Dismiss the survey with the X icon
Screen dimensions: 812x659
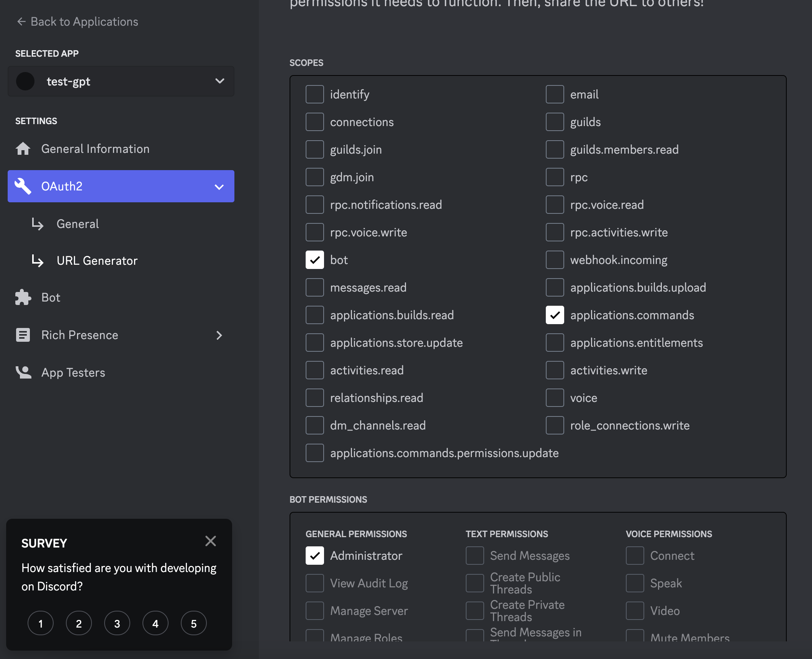coord(211,541)
